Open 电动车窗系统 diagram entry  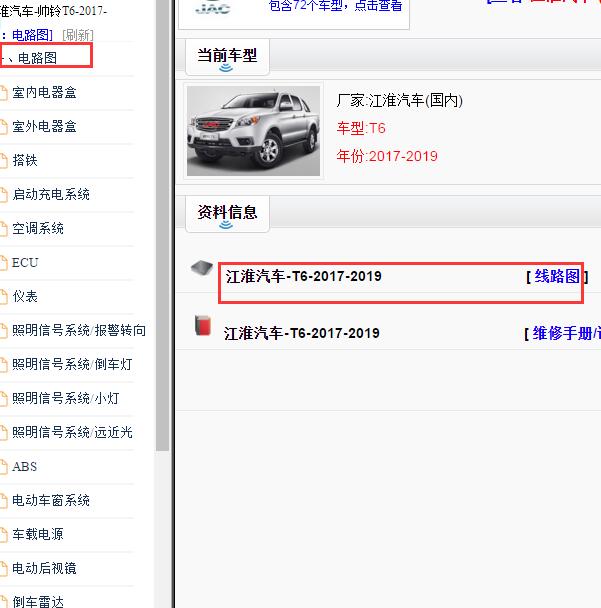(51, 501)
